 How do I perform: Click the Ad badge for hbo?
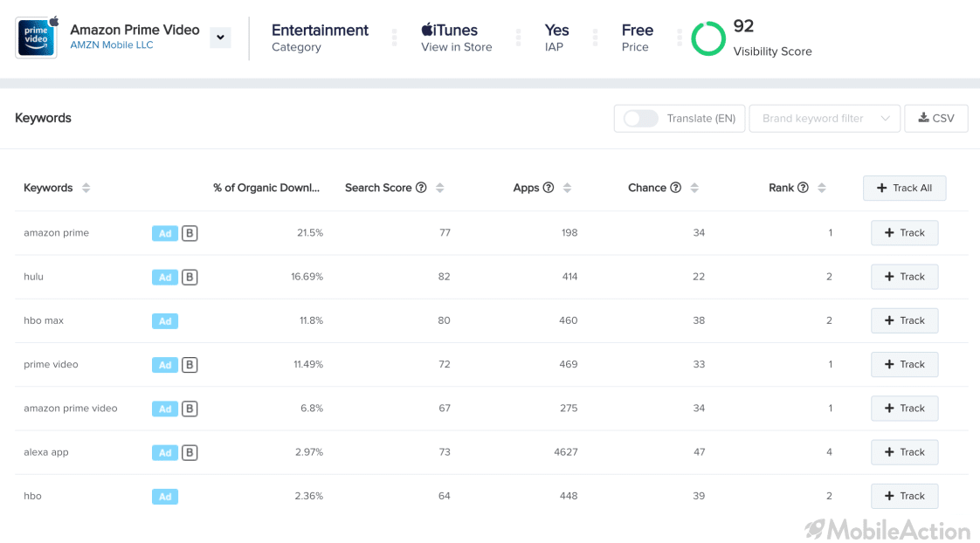pos(165,497)
